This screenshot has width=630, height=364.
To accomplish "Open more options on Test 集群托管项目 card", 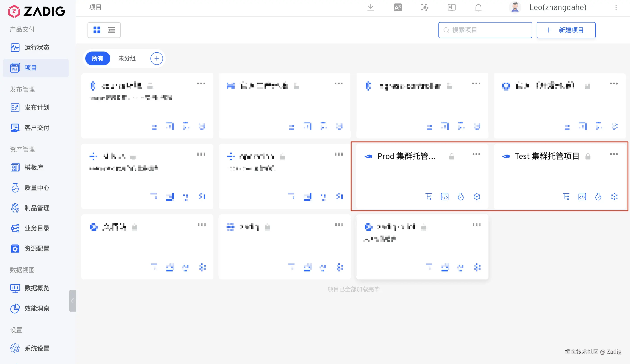I will [613, 154].
